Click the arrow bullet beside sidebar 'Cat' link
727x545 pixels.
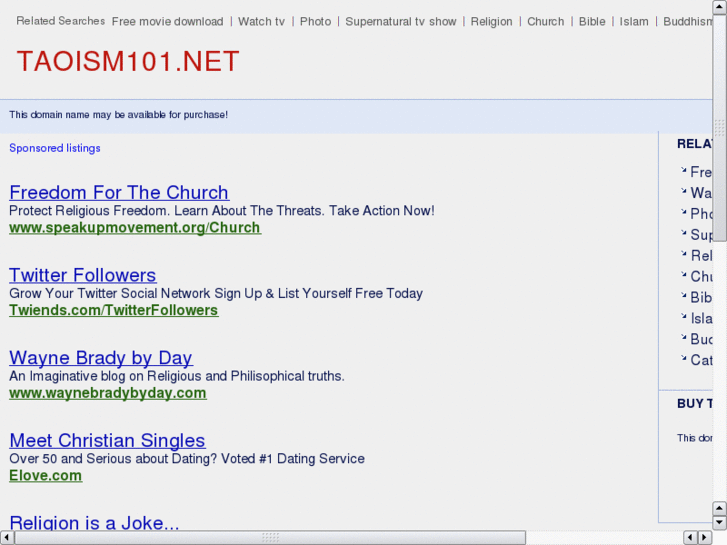tap(683, 359)
